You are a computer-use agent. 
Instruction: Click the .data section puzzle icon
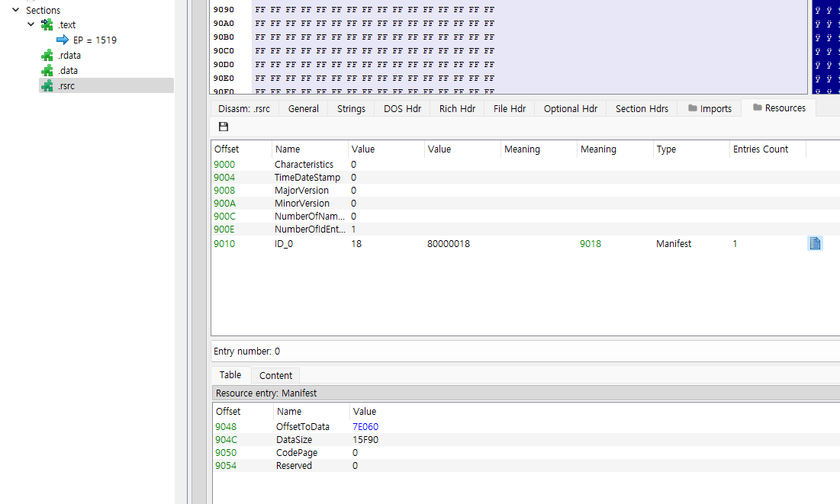[x=47, y=70]
